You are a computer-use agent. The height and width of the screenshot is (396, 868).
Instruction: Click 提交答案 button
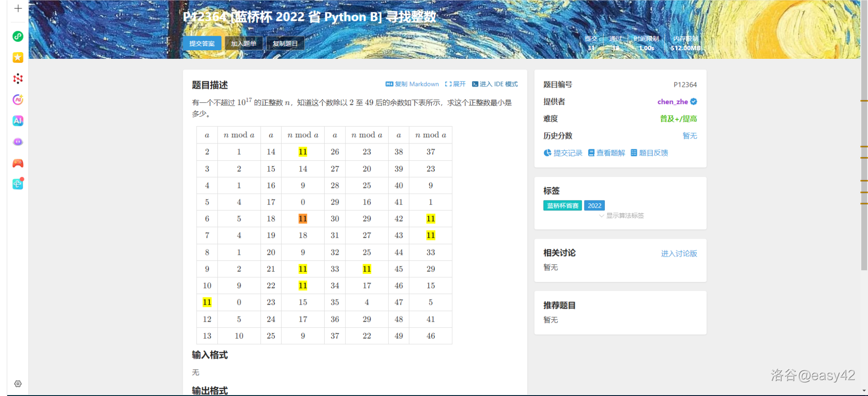[x=202, y=43]
